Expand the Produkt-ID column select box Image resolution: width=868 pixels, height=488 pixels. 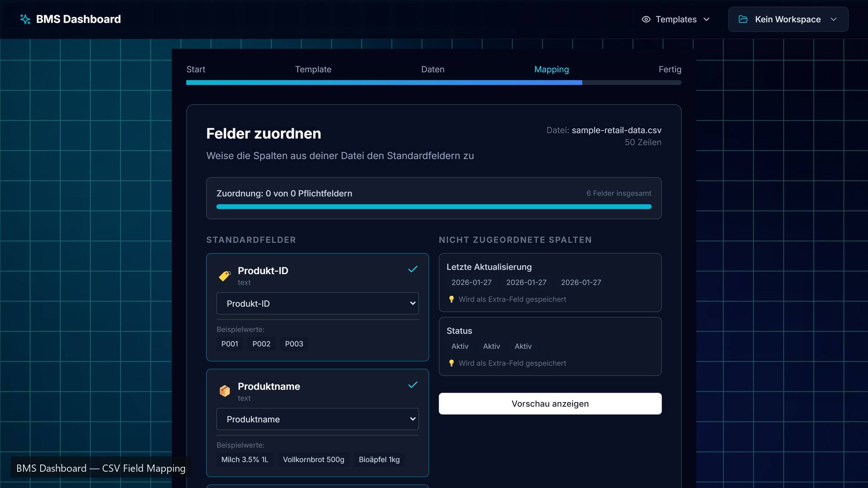point(317,304)
